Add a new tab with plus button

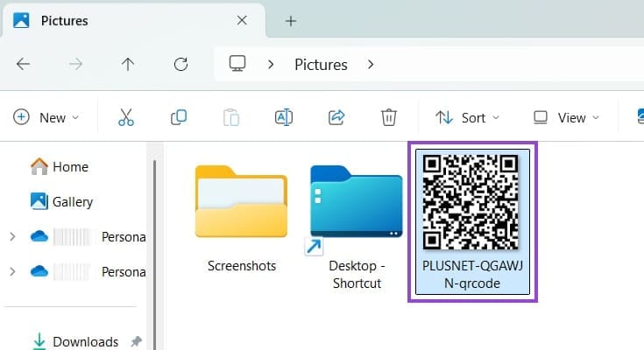coord(291,20)
